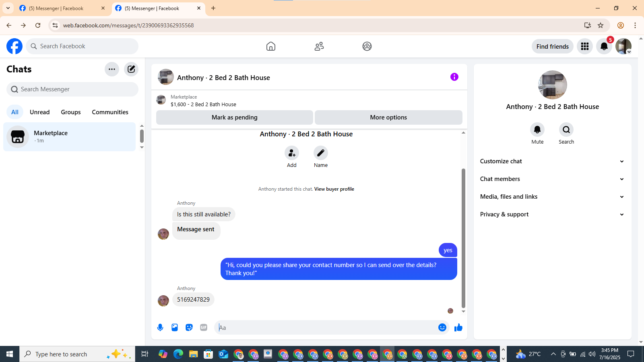
Task: Click the conversation scrollbar thumb
Action: 463,238
